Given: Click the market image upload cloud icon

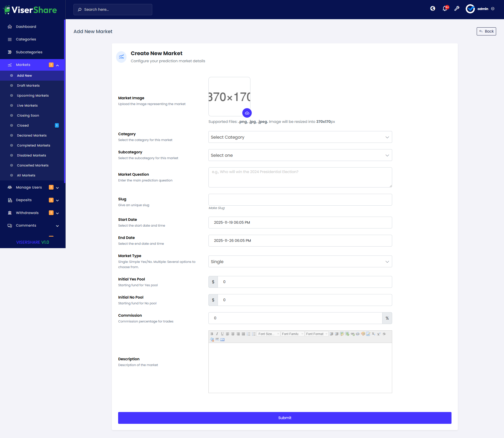Looking at the screenshot, I should pos(247,113).
